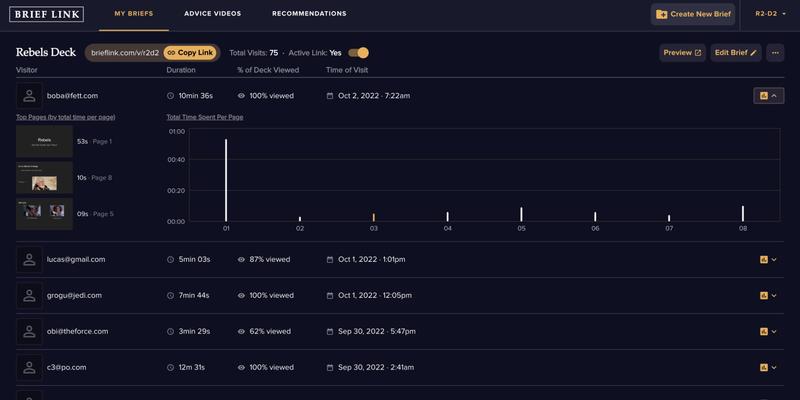This screenshot has height=400, width=800.
Task: Go to the Recommendations tab
Action: [x=309, y=14]
